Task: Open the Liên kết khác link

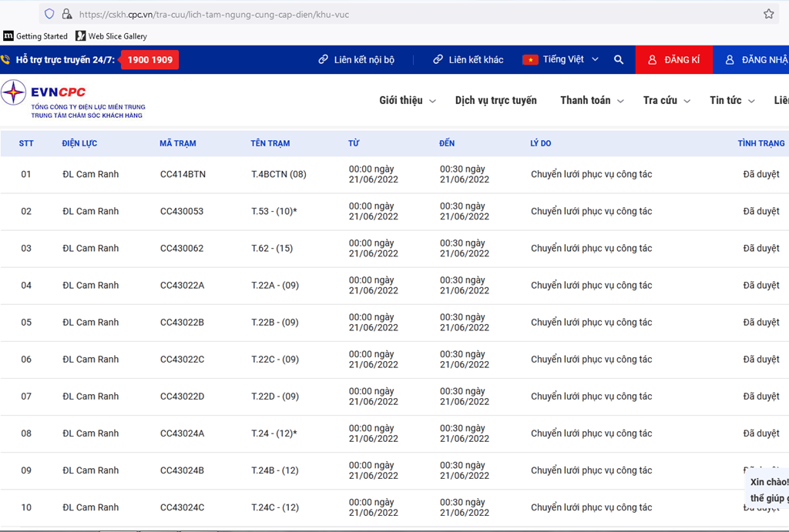Action: tap(468, 59)
